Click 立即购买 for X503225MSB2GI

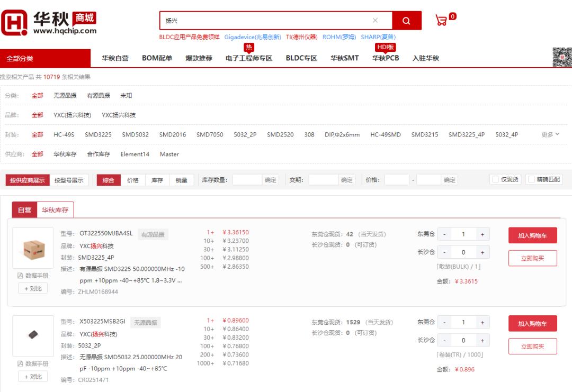[x=533, y=347]
